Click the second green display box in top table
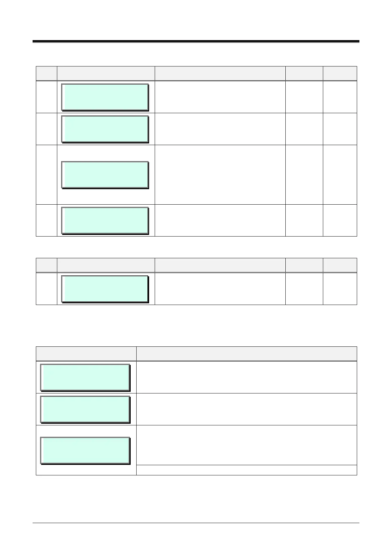The width and height of the screenshot is (392, 554). (105, 129)
